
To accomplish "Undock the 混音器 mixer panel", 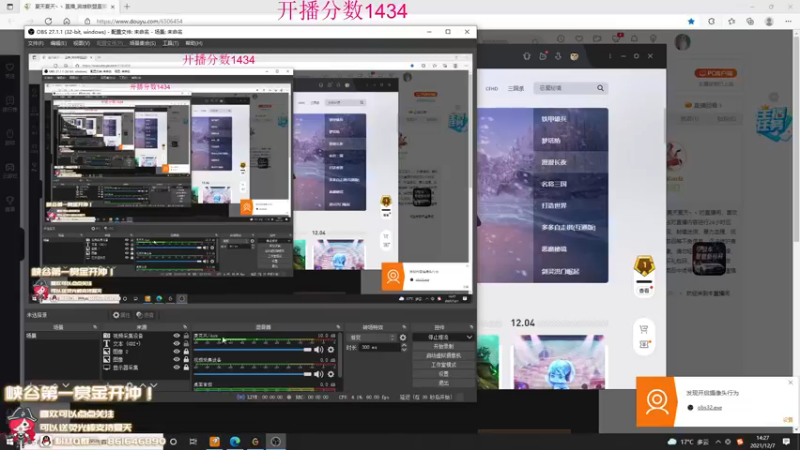I will [x=338, y=327].
